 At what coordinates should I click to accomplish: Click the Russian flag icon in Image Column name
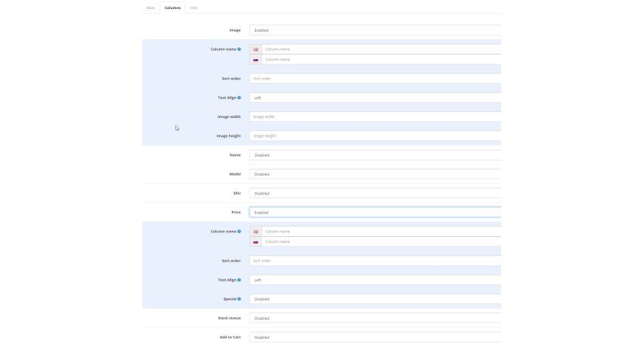point(255,60)
